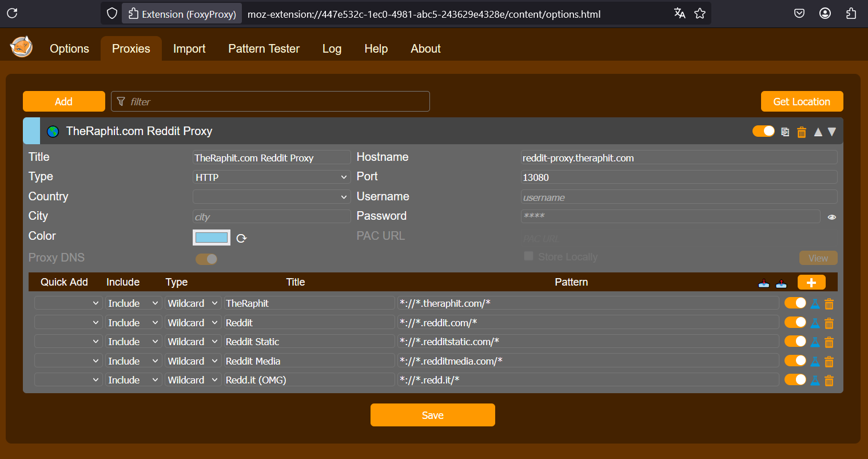Disable the TheRaphit.com Reddit Proxy toggle
This screenshot has height=459, width=868.
763,131
